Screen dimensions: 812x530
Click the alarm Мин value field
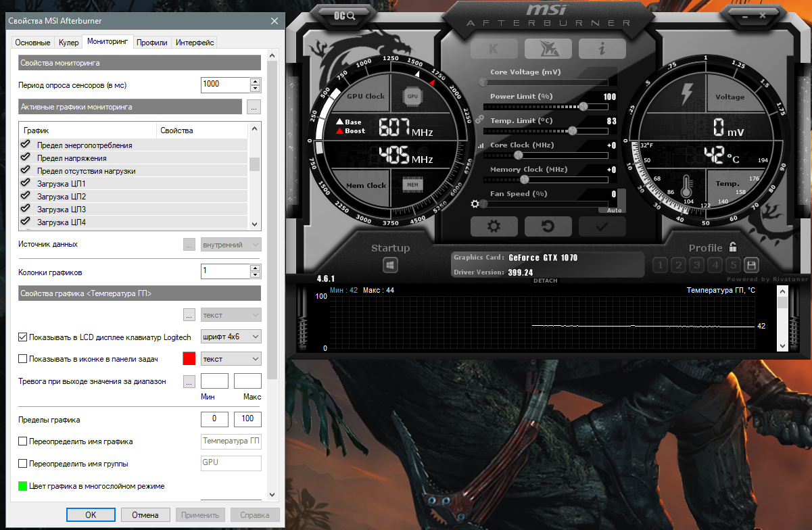point(215,381)
